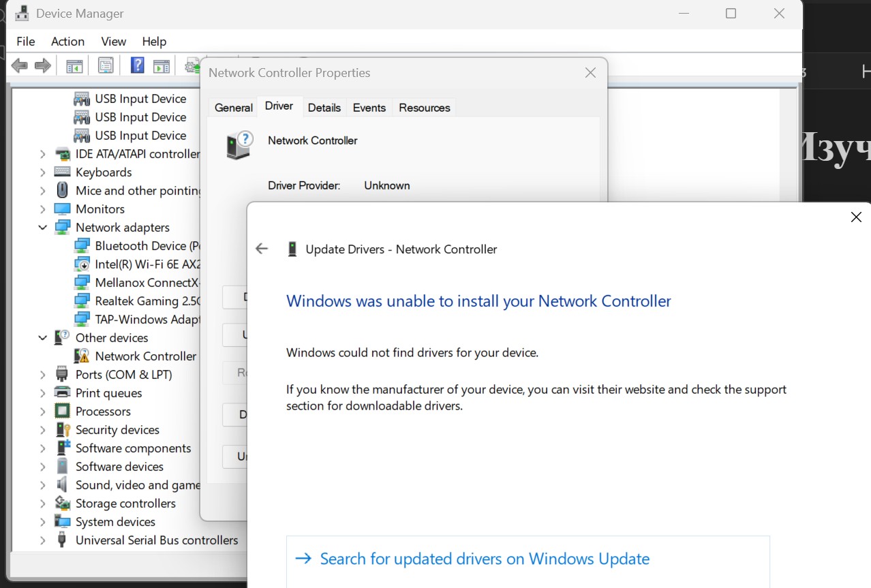This screenshot has width=871, height=588.
Task: Click the Show/Hide Action Pane toolbar icon
Action: click(x=162, y=66)
